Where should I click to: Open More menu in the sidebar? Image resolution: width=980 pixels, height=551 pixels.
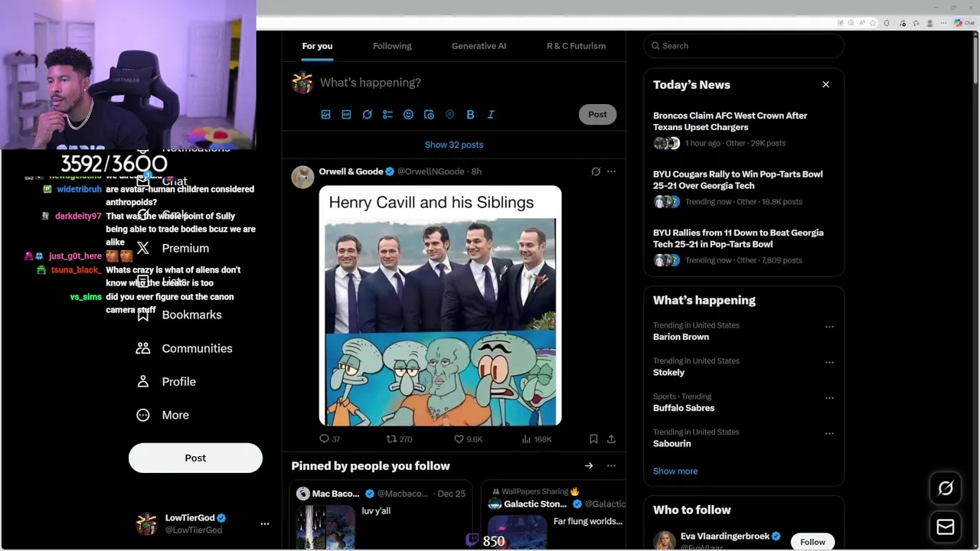pos(163,415)
